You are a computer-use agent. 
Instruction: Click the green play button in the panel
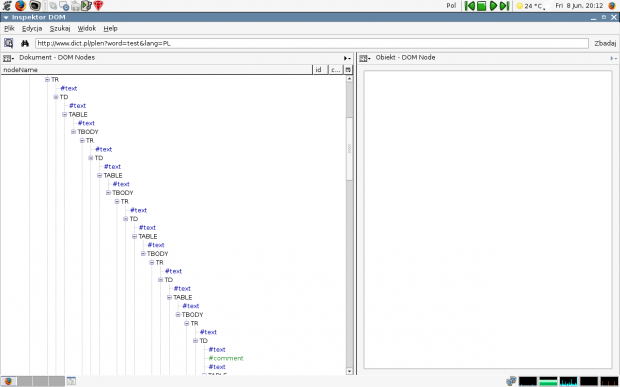tap(493, 6)
